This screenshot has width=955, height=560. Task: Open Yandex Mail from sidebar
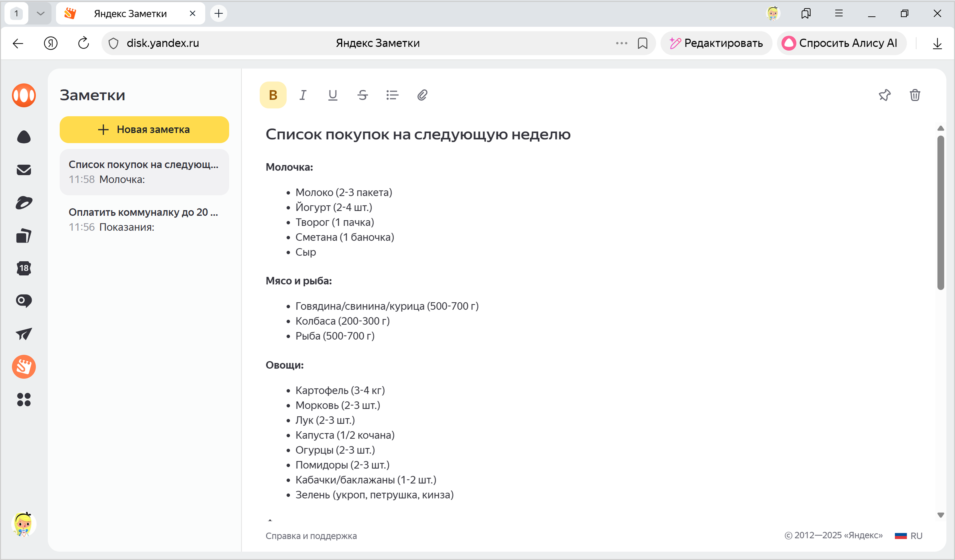[24, 170]
